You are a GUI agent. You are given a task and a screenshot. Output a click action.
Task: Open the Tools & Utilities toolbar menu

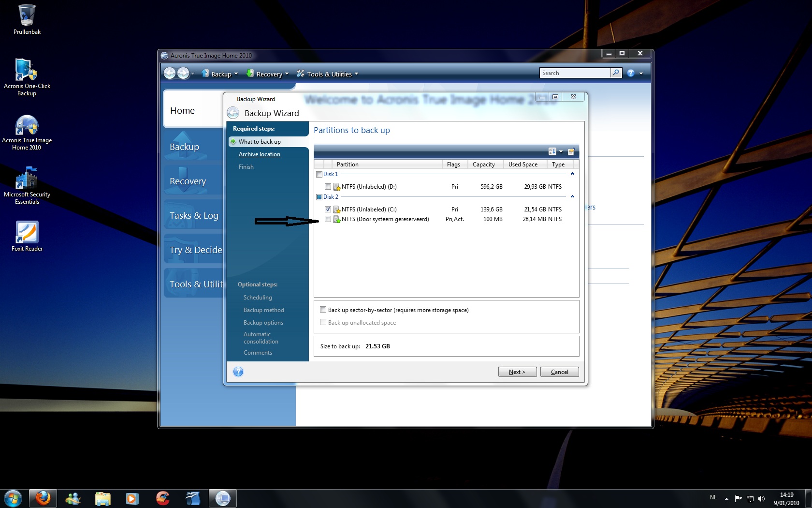coord(328,74)
